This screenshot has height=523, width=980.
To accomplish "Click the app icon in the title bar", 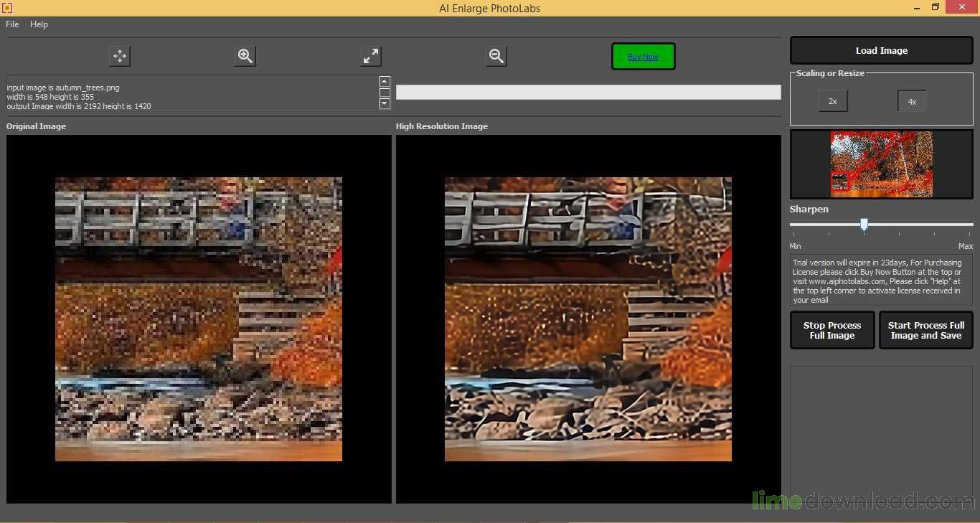I will coord(7,8).
